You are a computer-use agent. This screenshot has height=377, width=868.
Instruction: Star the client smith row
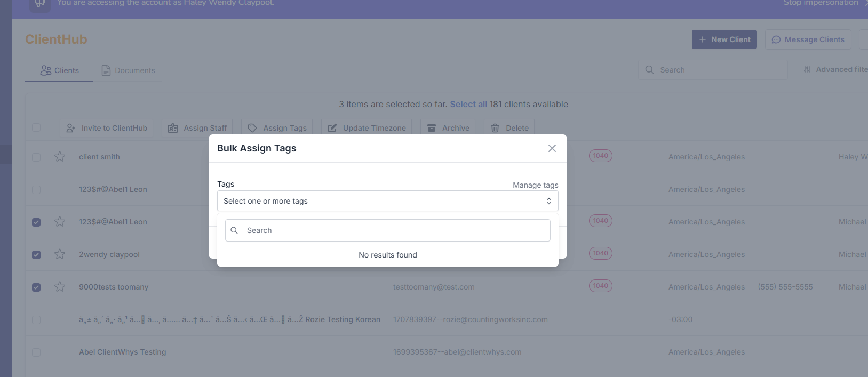pos(60,157)
